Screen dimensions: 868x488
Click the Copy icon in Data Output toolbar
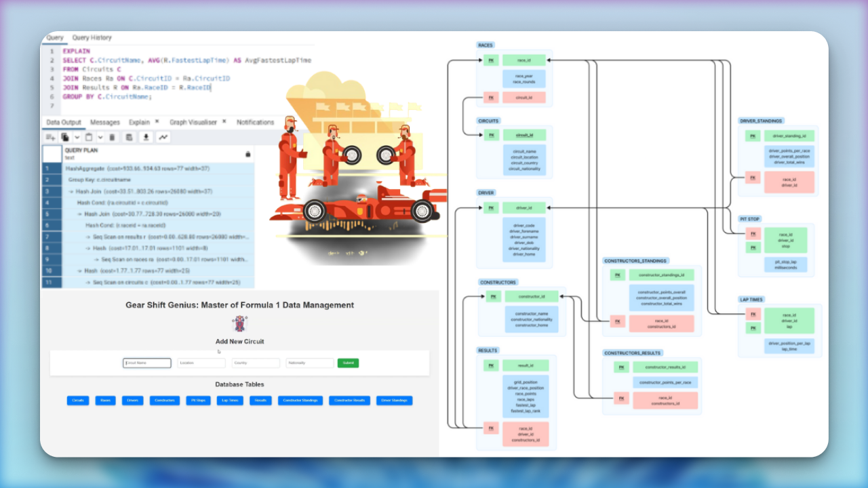click(66, 137)
